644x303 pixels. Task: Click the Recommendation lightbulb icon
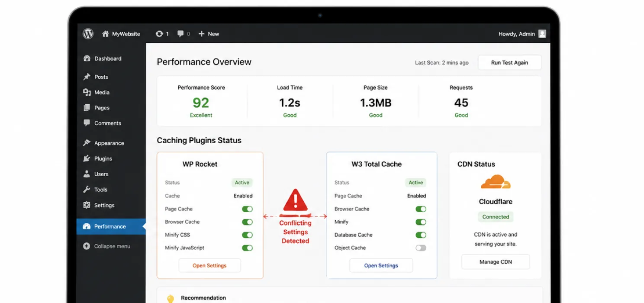coord(171,299)
